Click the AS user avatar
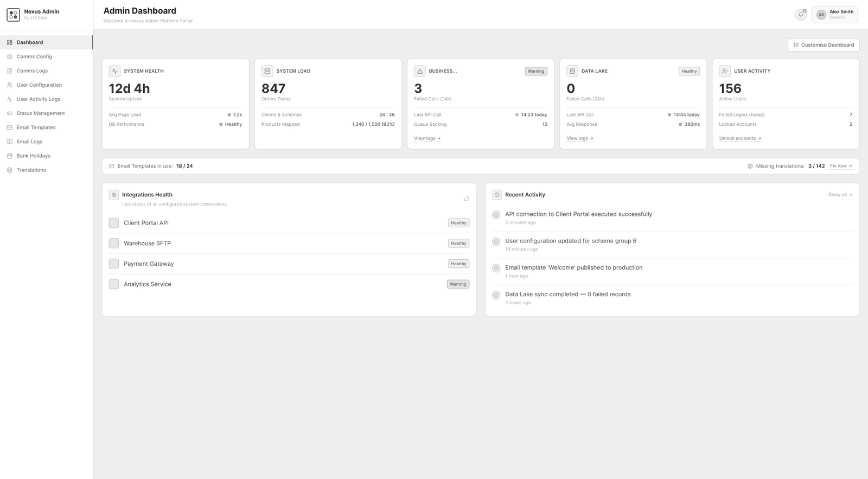Image resolution: width=868 pixels, height=479 pixels. tap(821, 15)
